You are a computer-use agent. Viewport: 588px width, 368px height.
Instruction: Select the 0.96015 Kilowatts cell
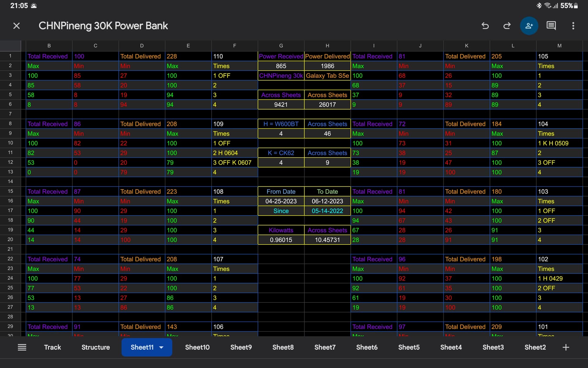coord(281,240)
